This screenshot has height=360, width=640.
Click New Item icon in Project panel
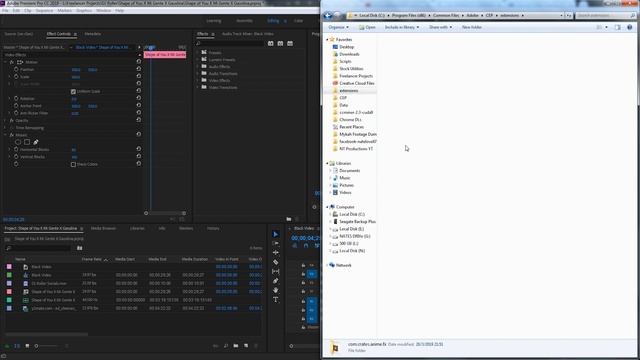click(x=246, y=346)
